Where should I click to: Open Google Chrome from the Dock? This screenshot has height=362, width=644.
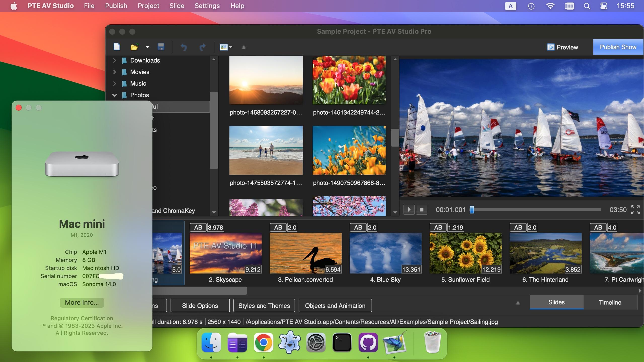pos(263,342)
